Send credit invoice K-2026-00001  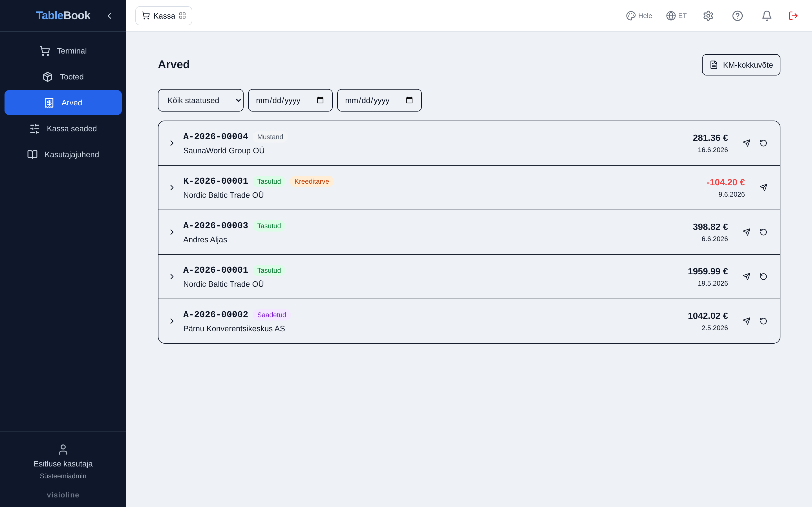tap(763, 187)
